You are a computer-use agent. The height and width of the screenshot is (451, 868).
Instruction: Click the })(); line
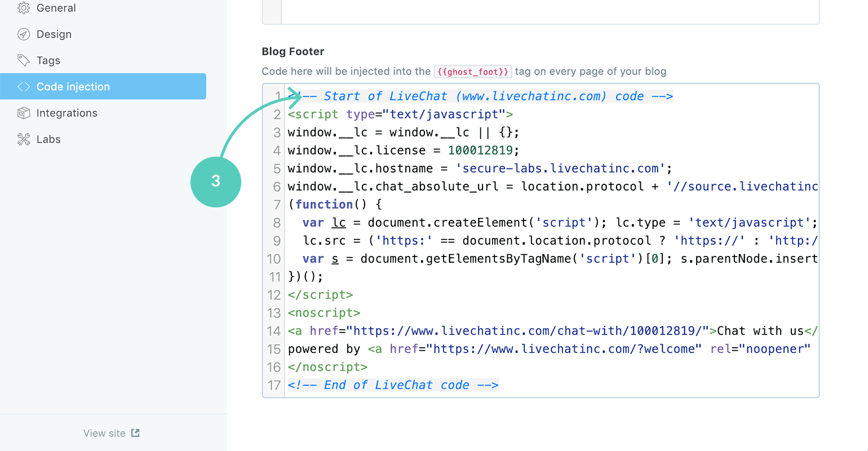click(x=305, y=277)
